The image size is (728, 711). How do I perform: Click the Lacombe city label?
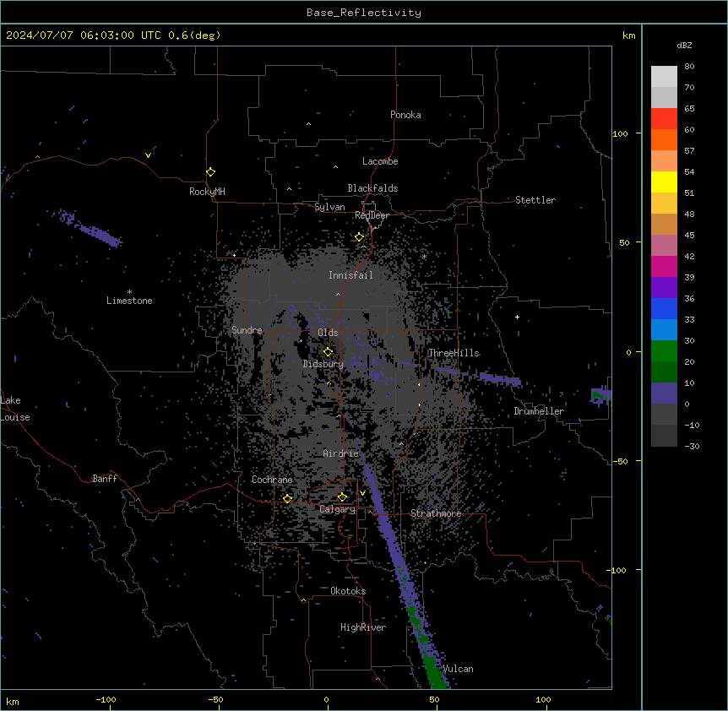380,161
